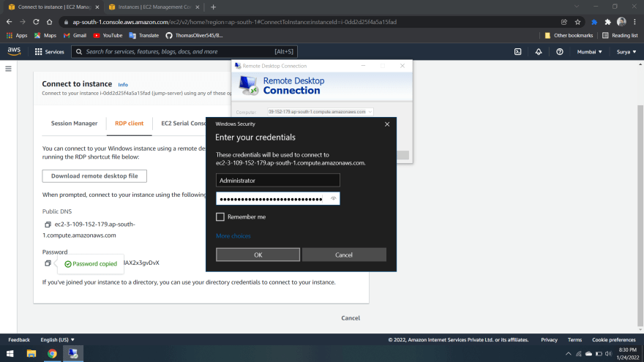Viewport: 644px width, 362px height.
Task: Click the More choices link
Action: click(x=233, y=235)
